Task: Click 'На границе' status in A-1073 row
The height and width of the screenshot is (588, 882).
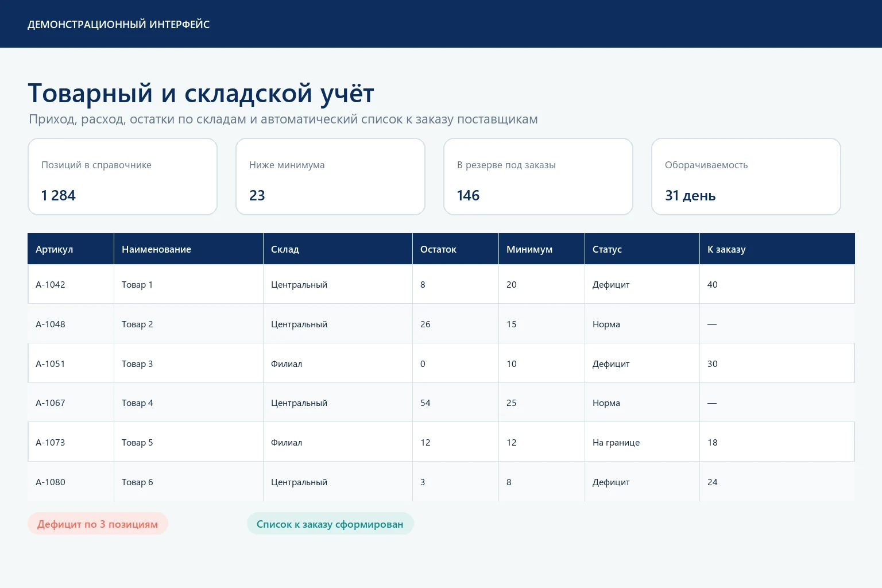Action: pos(616,442)
